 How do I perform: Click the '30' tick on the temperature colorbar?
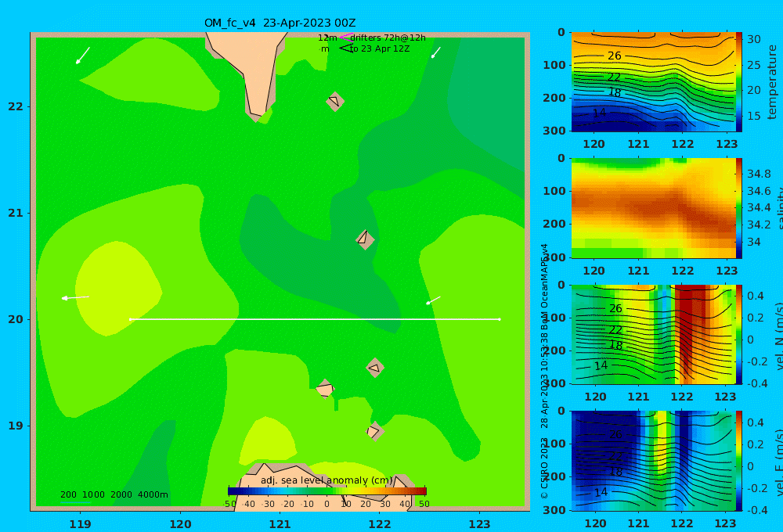point(753,39)
